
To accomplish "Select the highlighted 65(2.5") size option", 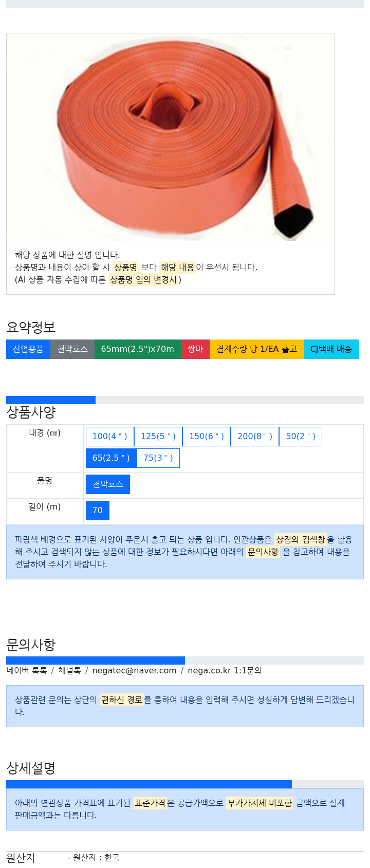I will 111,458.
